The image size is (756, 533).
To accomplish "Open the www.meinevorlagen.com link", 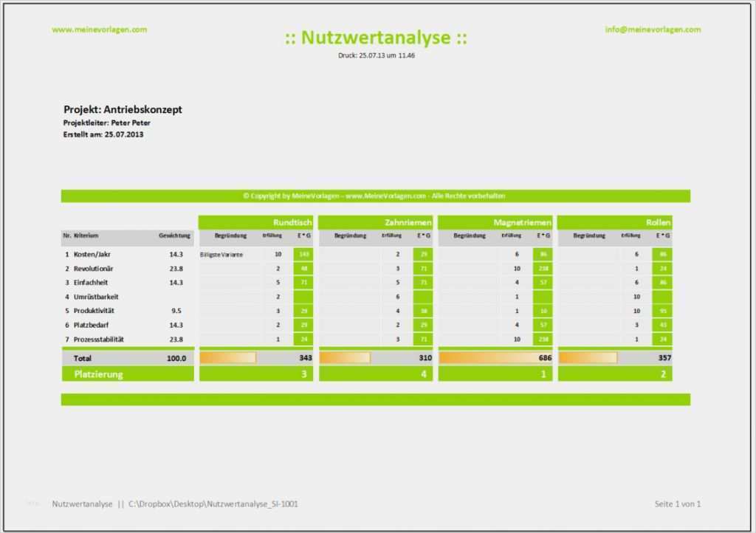I will (x=99, y=30).
